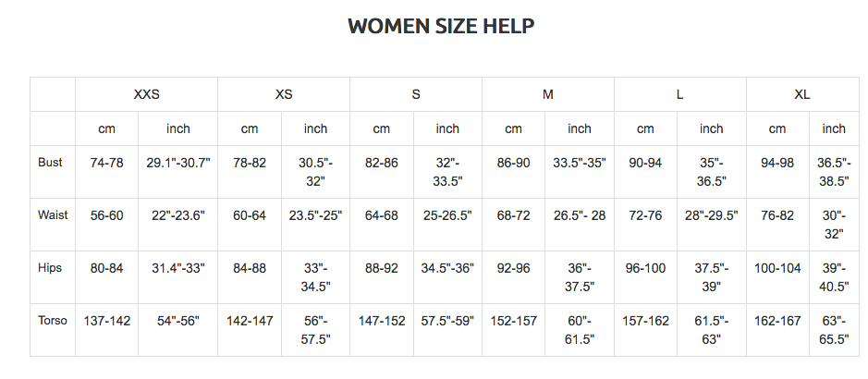Click the M size column header
The width and height of the screenshot is (868, 379).
pos(548,94)
